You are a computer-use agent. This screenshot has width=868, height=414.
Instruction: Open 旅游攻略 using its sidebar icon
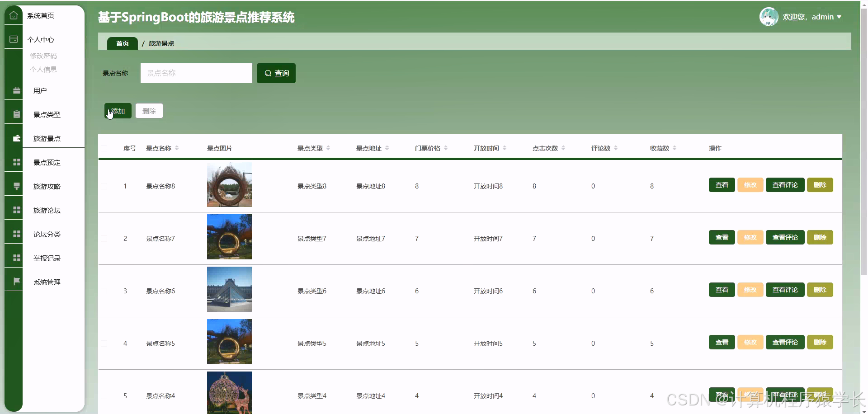[17, 186]
